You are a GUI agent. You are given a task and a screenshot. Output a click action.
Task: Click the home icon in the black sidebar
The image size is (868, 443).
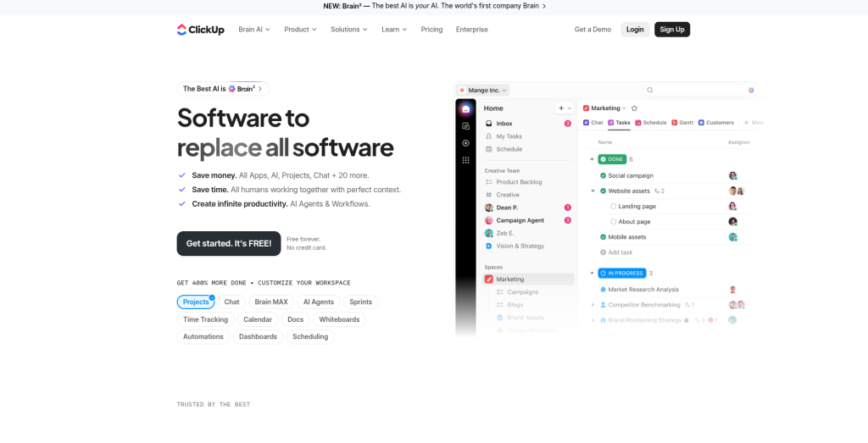tap(465, 109)
